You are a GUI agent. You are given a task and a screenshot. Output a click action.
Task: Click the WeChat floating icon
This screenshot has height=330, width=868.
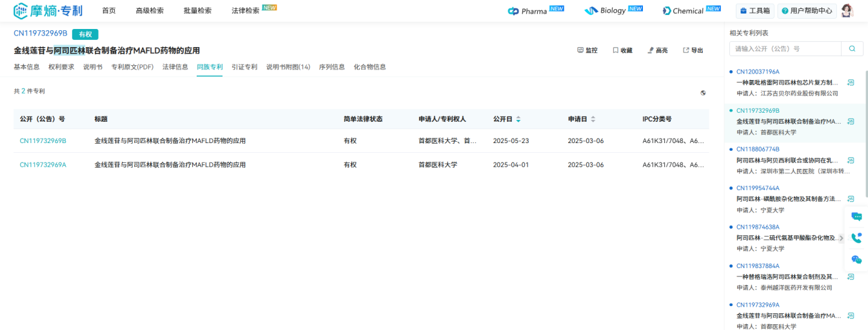[856, 259]
